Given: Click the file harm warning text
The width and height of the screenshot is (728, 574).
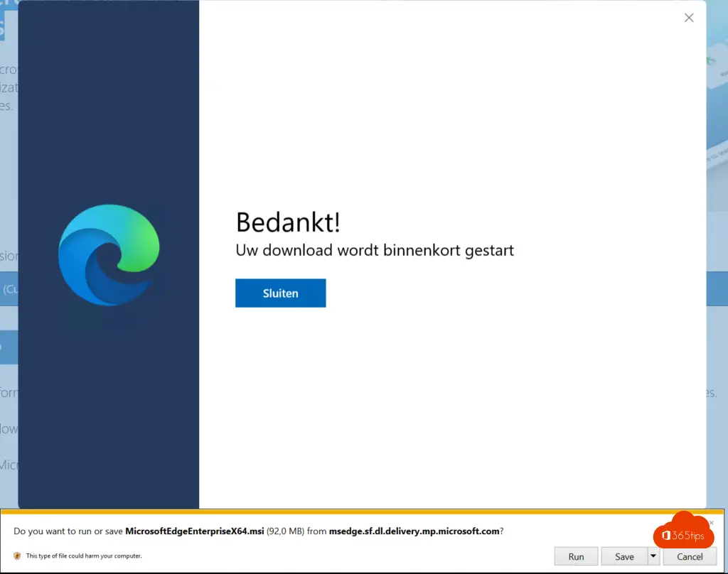Looking at the screenshot, I should coord(84,556).
